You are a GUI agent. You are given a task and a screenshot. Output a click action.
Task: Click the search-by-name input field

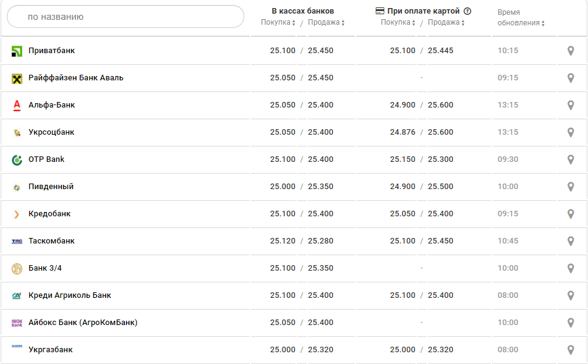point(126,17)
